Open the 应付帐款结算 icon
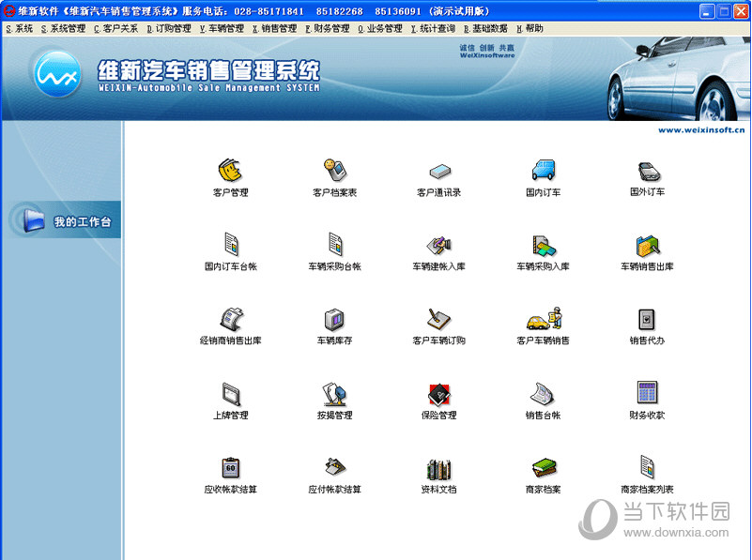The height and width of the screenshot is (560, 752). 335,466
